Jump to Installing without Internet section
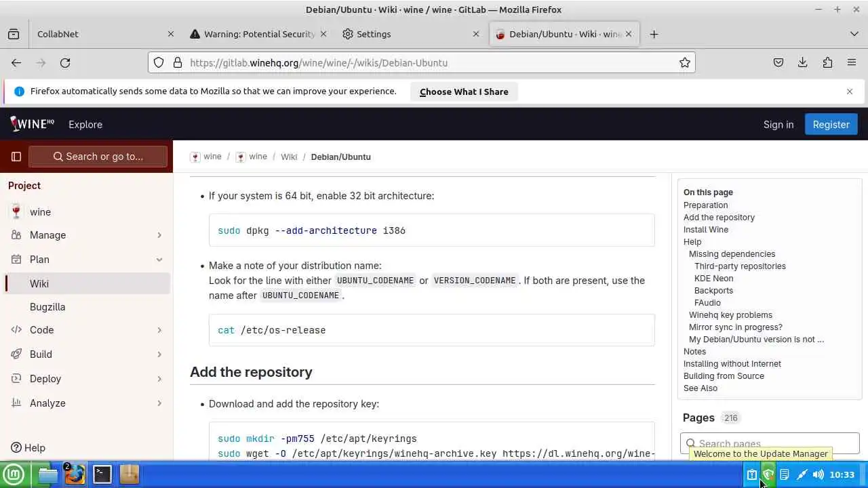The height and width of the screenshot is (488, 868). pyautogui.click(x=732, y=364)
